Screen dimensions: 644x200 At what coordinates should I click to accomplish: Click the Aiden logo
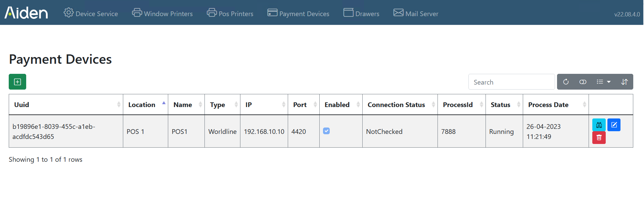26,13
